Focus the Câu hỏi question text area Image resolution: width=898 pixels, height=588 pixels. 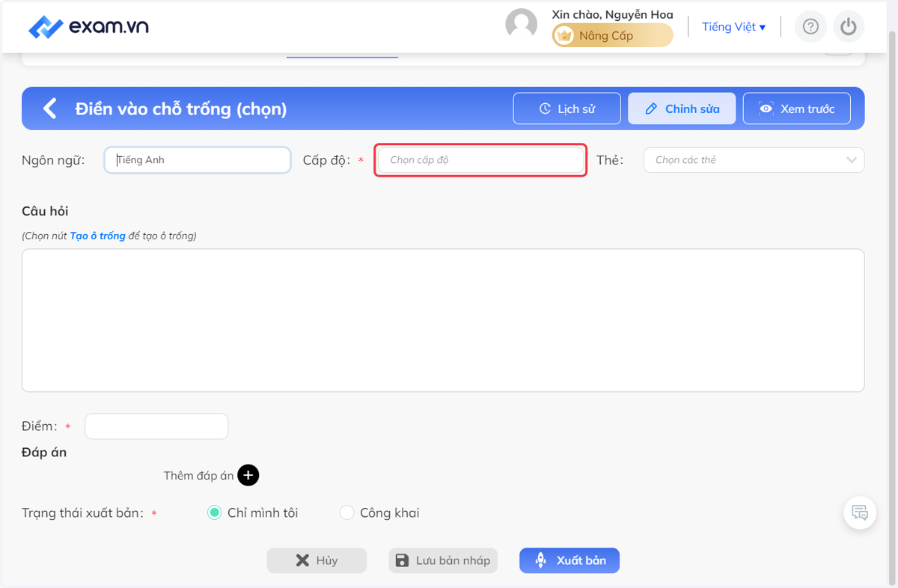(443, 320)
